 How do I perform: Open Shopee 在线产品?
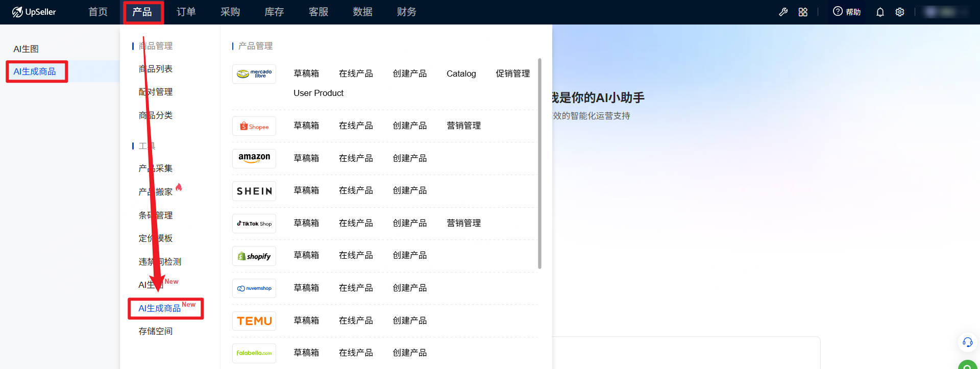(356, 126)
